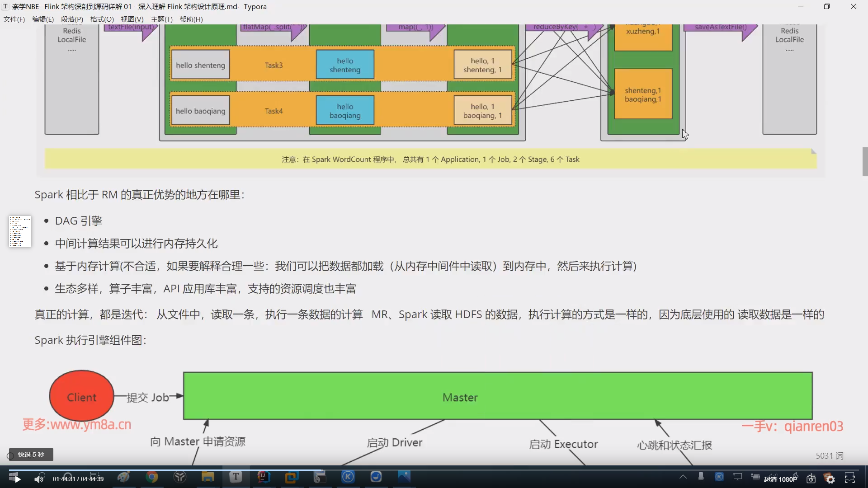Open video player settings gear
The width and height of the screenshot is (868, 488).
830,479
